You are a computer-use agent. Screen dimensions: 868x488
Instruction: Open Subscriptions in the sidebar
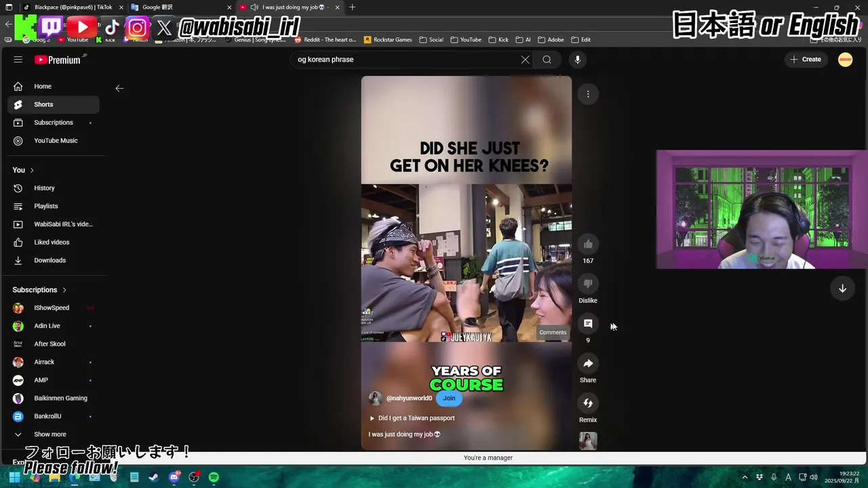point(53,123)
